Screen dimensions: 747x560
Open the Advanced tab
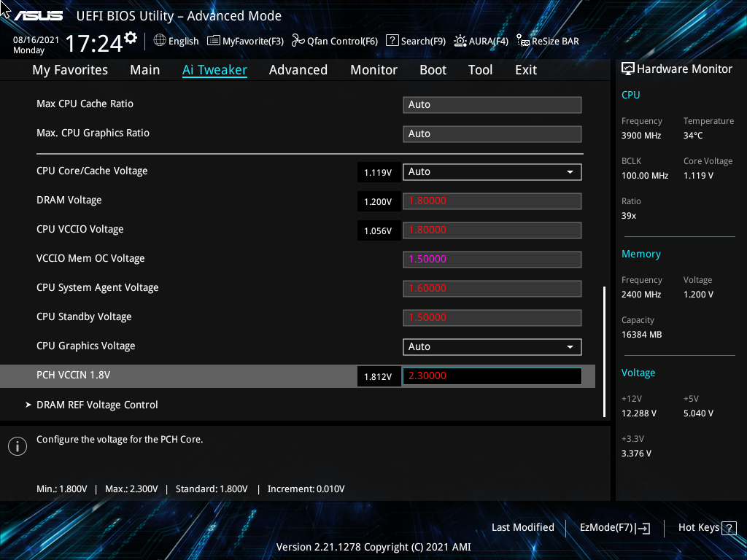coord(298,70)
